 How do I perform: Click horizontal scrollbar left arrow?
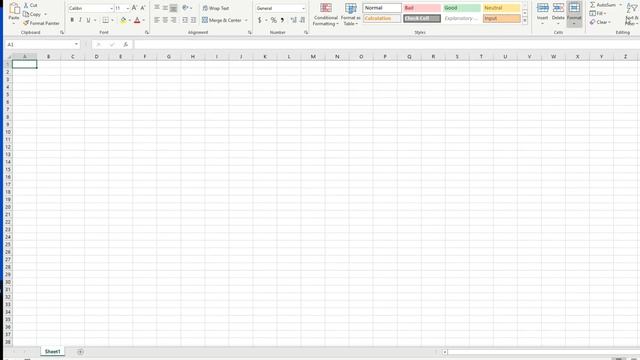tap(445, 352)
